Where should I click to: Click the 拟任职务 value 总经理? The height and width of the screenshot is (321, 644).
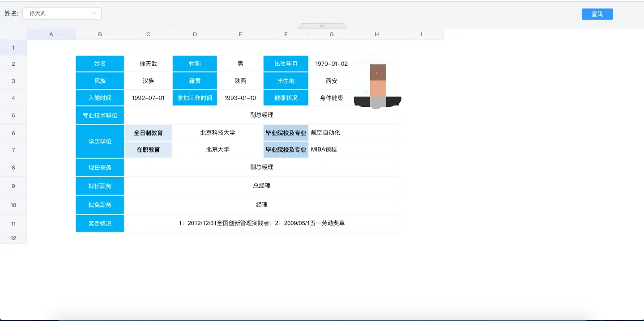(x=261, y=186)
